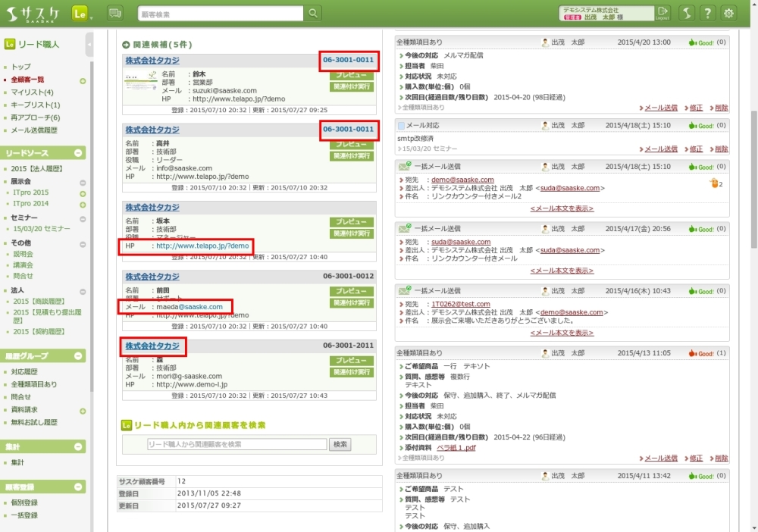This screenshot has height=532, width=758.
Task: Click プレビュー button for 鈴木 record
Action: (x=352, y=76)
